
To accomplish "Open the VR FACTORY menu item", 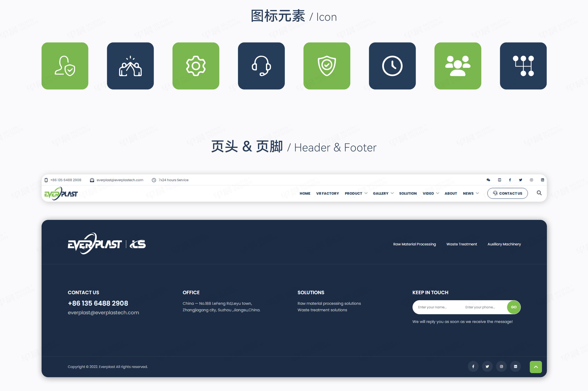I will 328,193.
